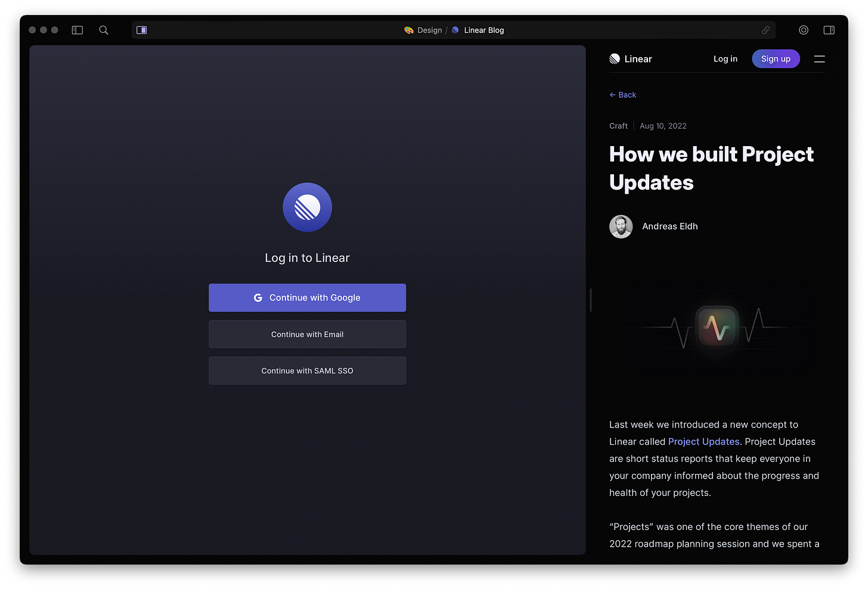Toggle the right sidebar panel icon
868x589 pixels.
tap(829, 30)
